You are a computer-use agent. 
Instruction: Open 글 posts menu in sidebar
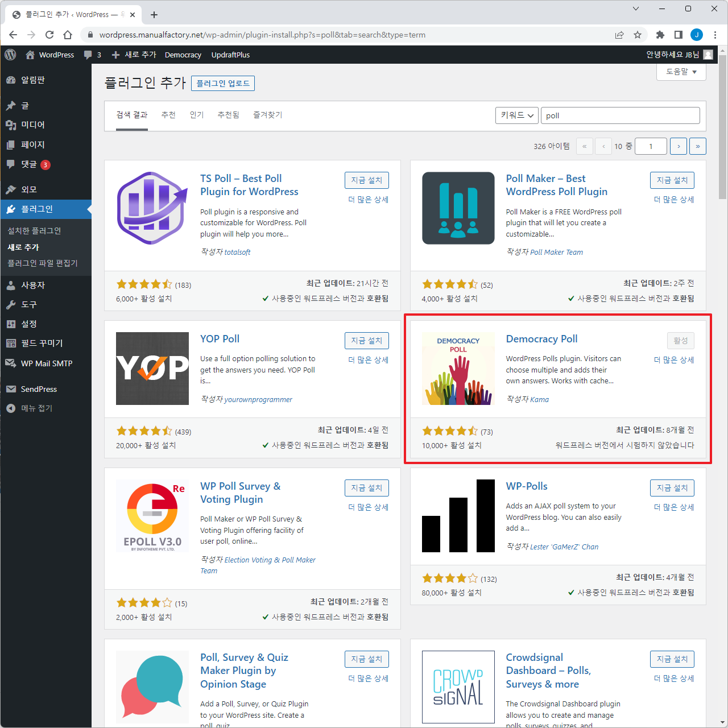point(45,106)
